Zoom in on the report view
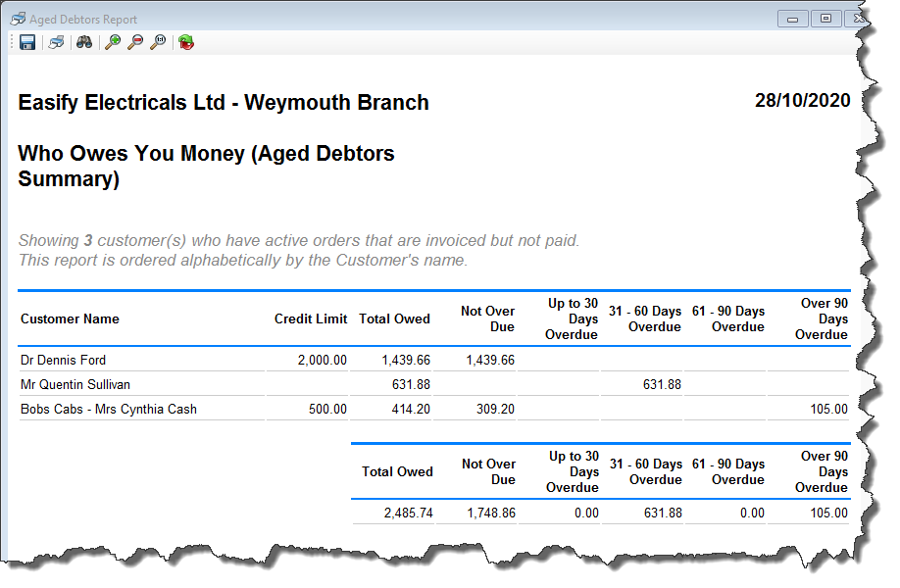This screenshot has width=900, height=588. (x=113, y=41)
